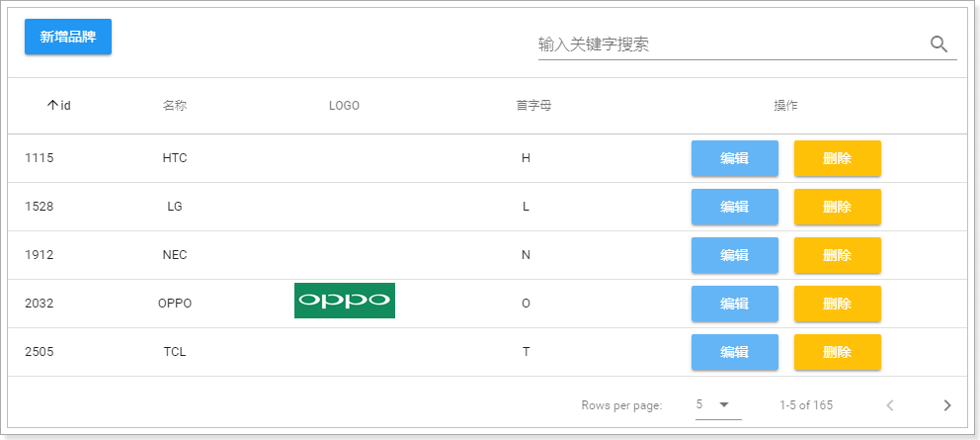The width and height of the screenshot is (980, 440).
Task: Toggle id column sort arrow
Action: coord(53,106)
